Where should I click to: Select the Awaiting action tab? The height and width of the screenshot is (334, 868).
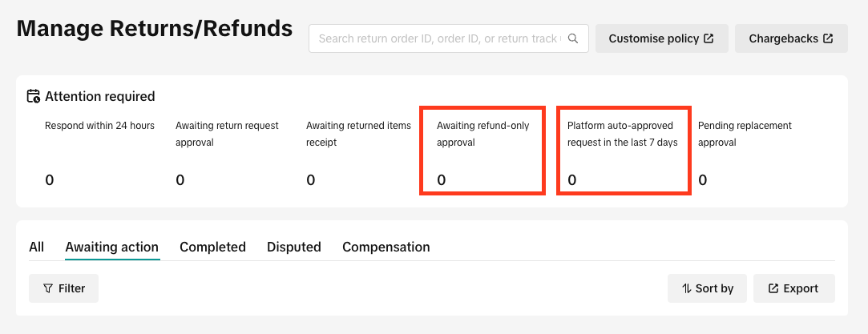coord(112,247)
